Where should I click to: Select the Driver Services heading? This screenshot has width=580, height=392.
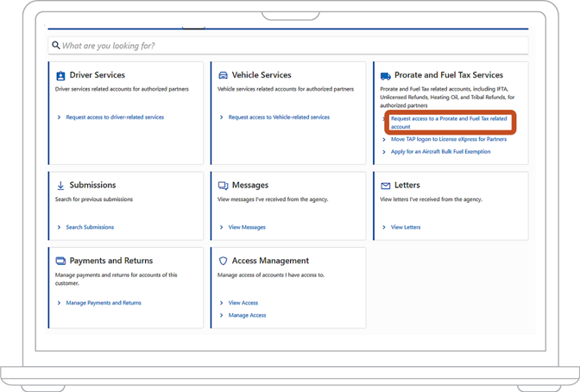(x=98, y=75)
